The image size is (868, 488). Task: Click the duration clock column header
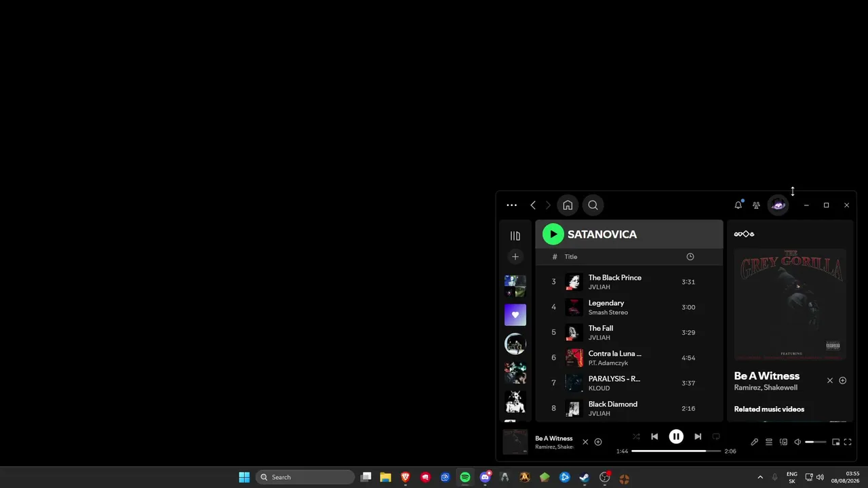point(690,257)
